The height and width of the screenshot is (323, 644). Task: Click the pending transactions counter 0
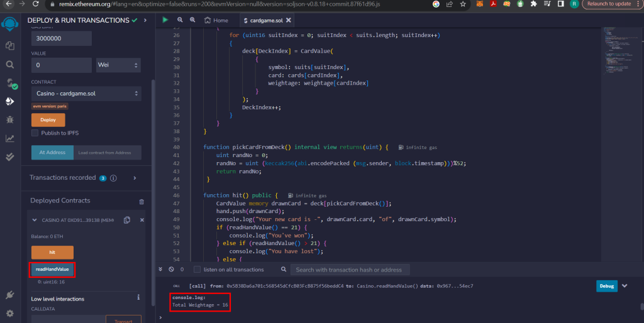[x=182, y=269]
